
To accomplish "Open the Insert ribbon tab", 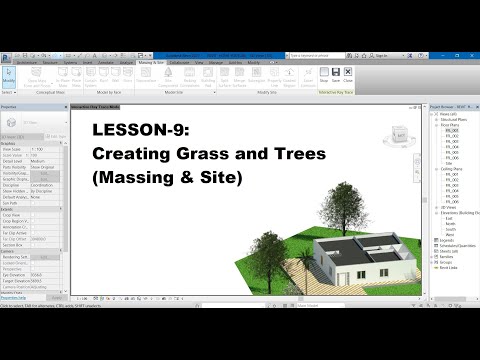I will click(88, 62).
